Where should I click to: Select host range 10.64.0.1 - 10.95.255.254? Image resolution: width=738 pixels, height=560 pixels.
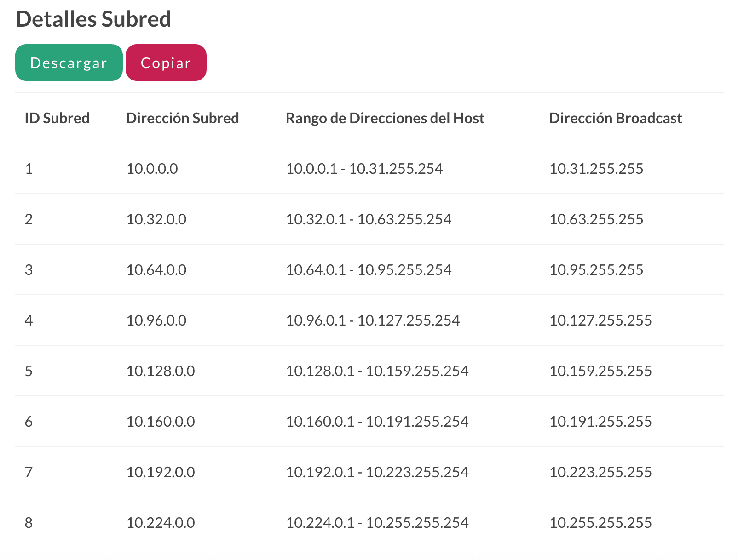click(x=368, y=270)
